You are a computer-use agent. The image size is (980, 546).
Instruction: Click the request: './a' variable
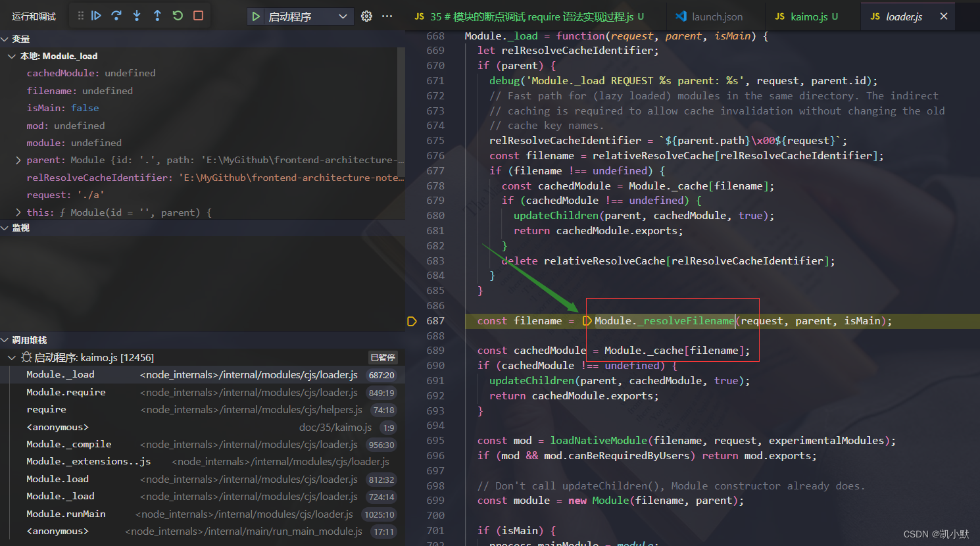coord(199,195)
